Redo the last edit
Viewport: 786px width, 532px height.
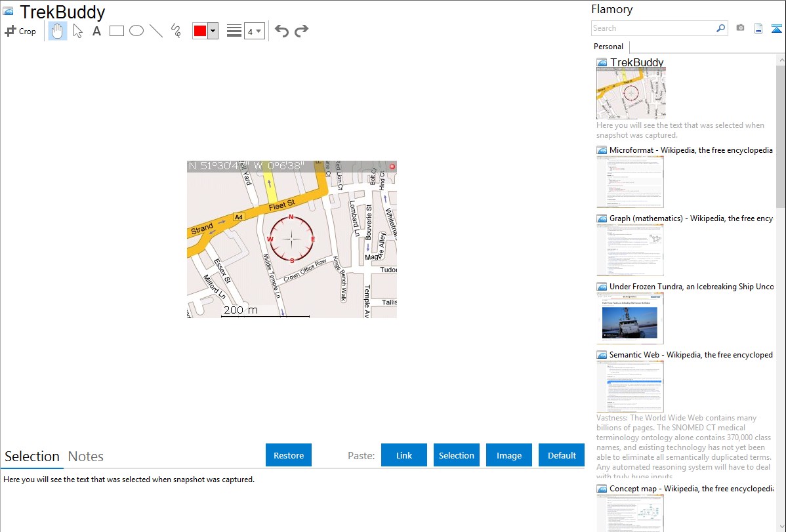[x=301, y=31]
